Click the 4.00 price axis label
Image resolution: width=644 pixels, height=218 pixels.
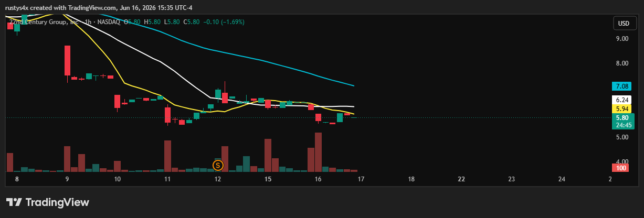coord(622,162)
